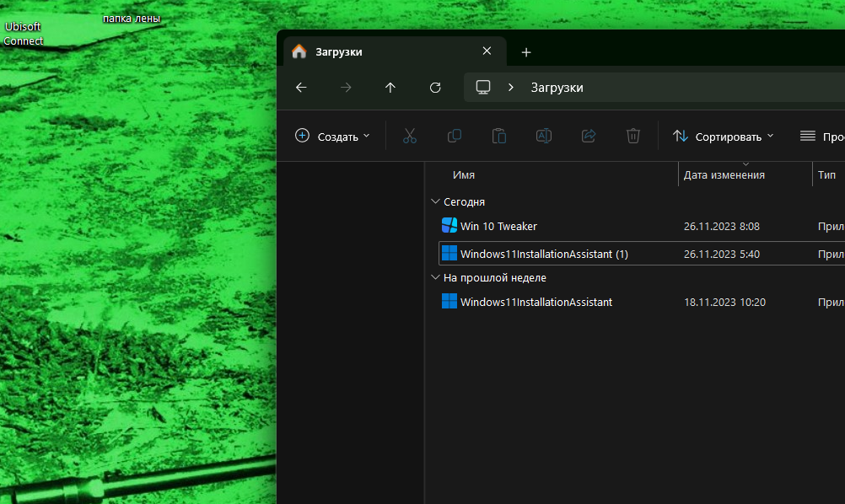The height and width of the screenshot is (504, 845).
Task: Select Ubisoft Connect desktop shortcut
Action: tap(23, 34)
